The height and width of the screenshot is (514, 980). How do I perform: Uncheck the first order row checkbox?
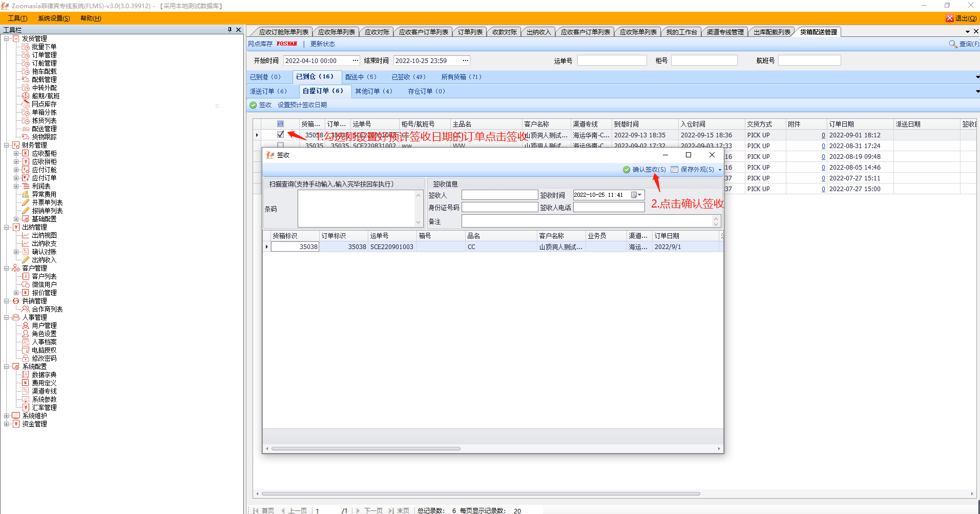click(280, 135)
